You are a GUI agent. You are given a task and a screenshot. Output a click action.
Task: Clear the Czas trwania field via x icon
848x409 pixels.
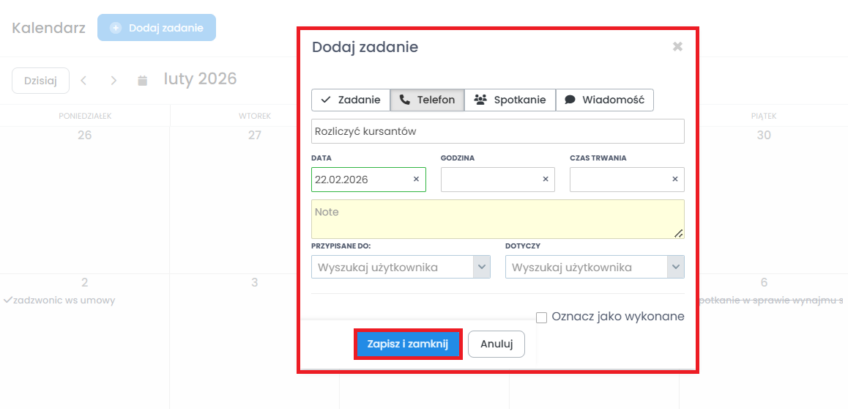(x=675, y=180)
